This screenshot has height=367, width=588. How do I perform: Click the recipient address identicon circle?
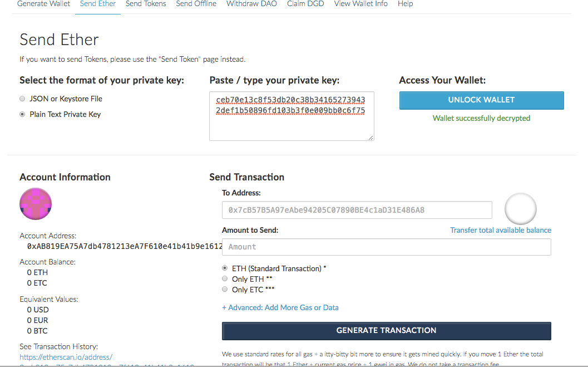[x=520, y=209]
